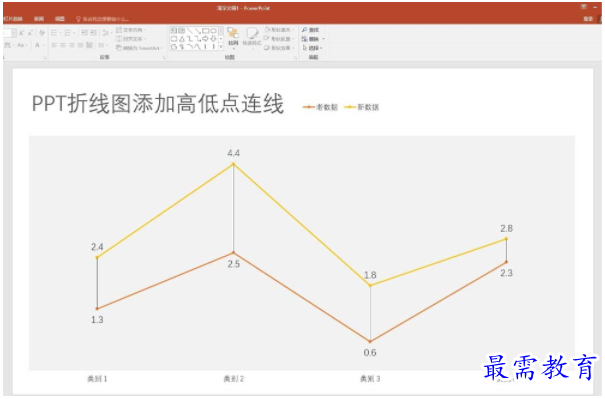The height and width of the screenshot is (399, 605).
Task: Toggle Justify paragraph alignment
Action: click(x=80, y=45)
